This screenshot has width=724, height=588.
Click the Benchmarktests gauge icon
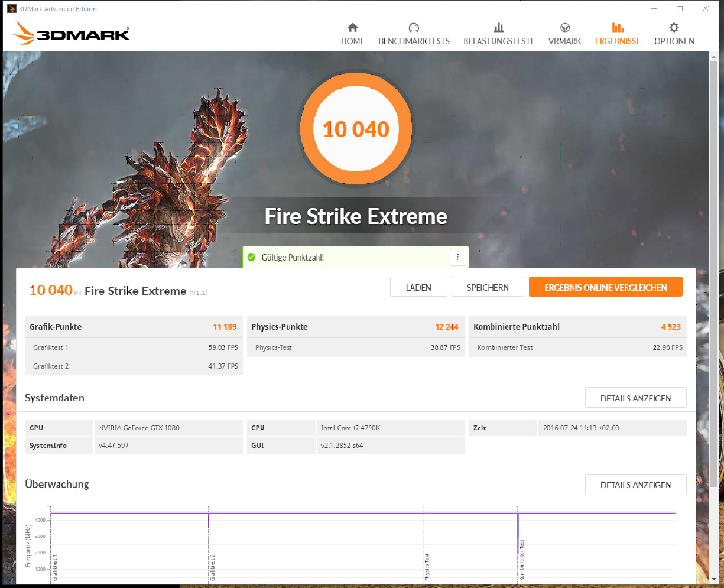[x=414, y=28]
